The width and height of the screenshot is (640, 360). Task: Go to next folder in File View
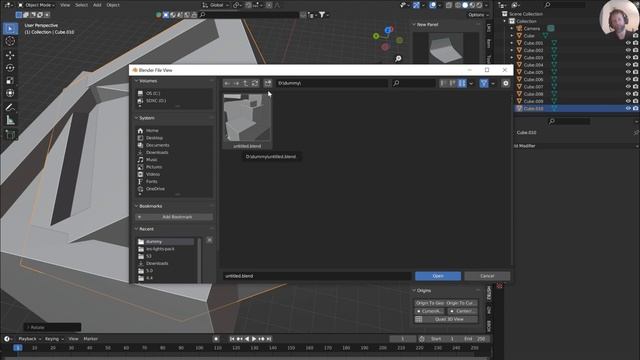pos(236,83)
